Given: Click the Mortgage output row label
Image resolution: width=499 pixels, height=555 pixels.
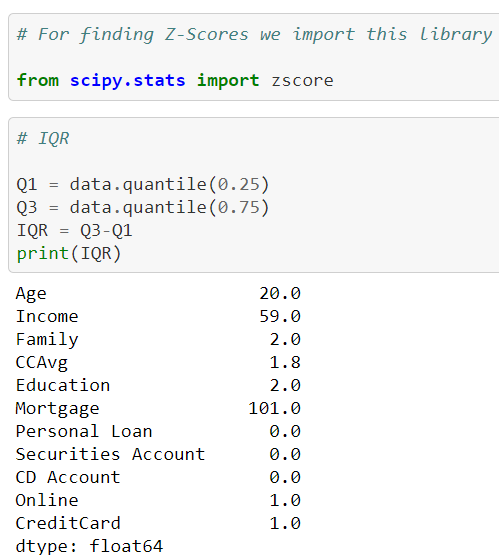Looking at the screenshot, I should pyautogui.click(x=58, y=409).
